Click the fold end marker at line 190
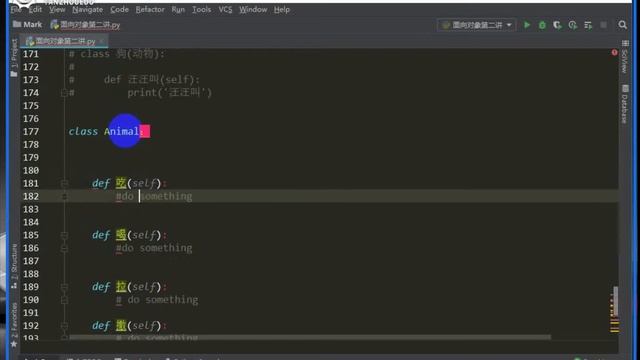 [x=64, y=300]
